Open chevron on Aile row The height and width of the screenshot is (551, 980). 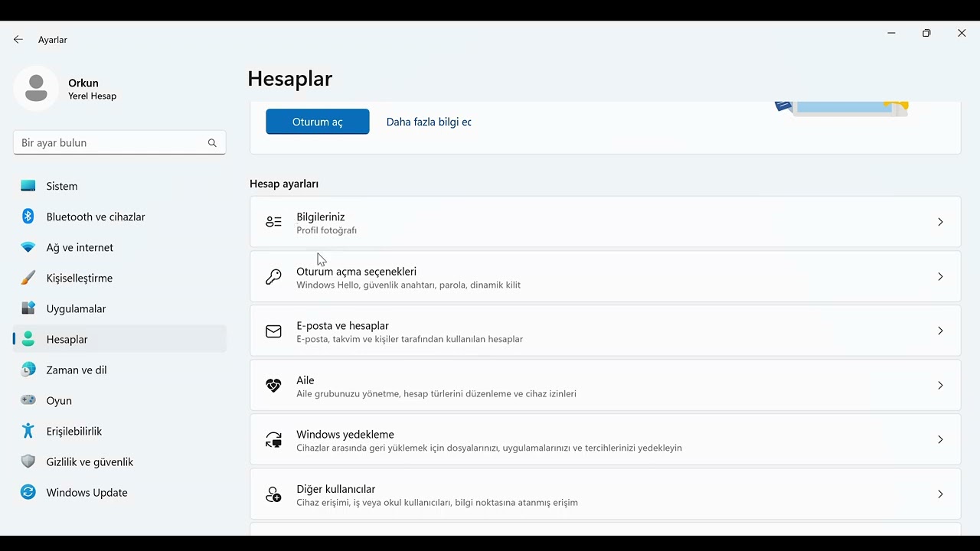click(x=940, y=386)
